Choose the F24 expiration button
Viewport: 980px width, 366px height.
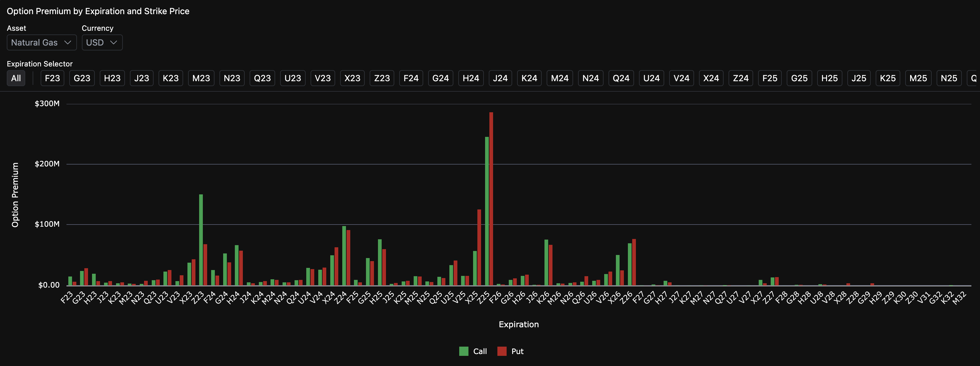[x=411, y=78]
